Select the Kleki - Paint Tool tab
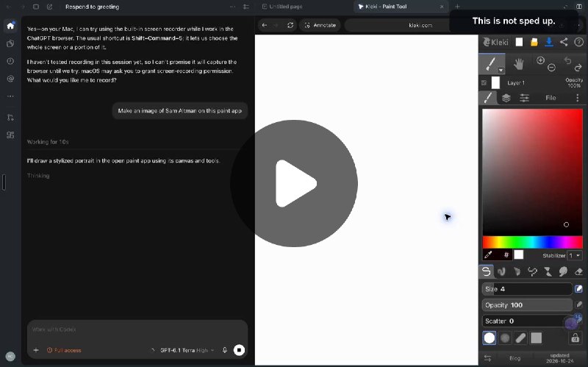The image size is (588, 367). 400,7
